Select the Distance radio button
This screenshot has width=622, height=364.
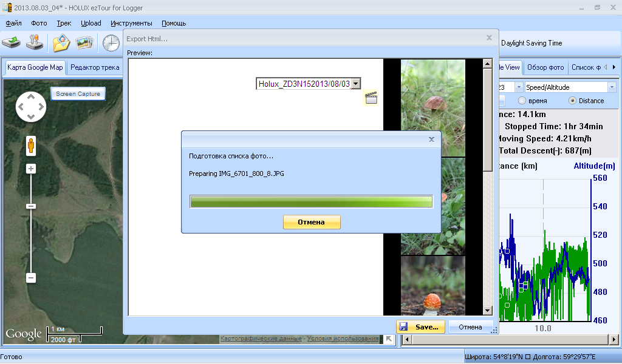[572, 101]
